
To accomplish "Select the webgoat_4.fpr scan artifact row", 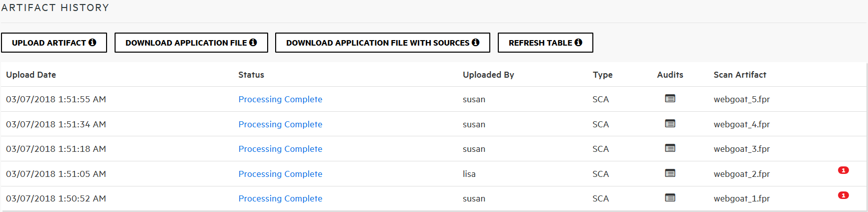I will (x=741, y=124).
